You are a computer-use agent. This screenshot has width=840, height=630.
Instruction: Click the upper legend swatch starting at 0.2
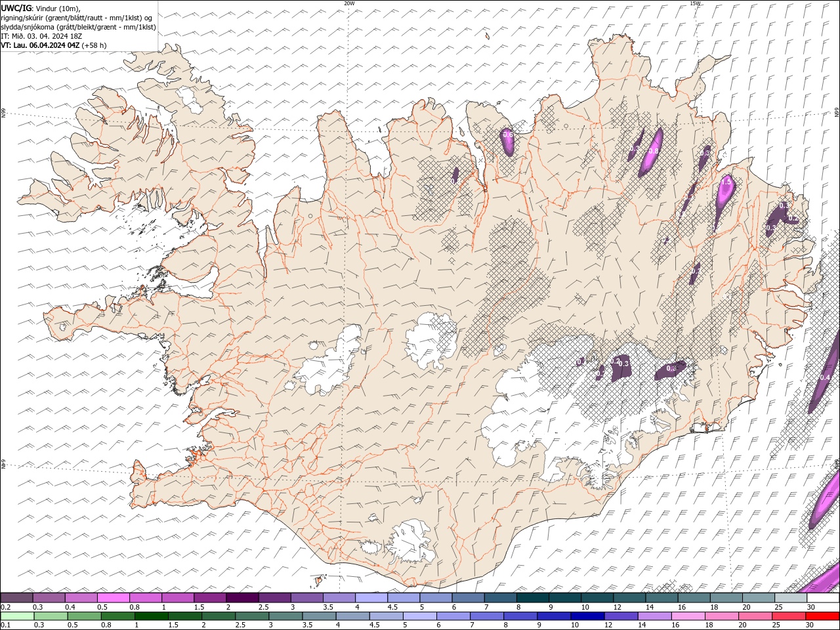click(16, 598)
